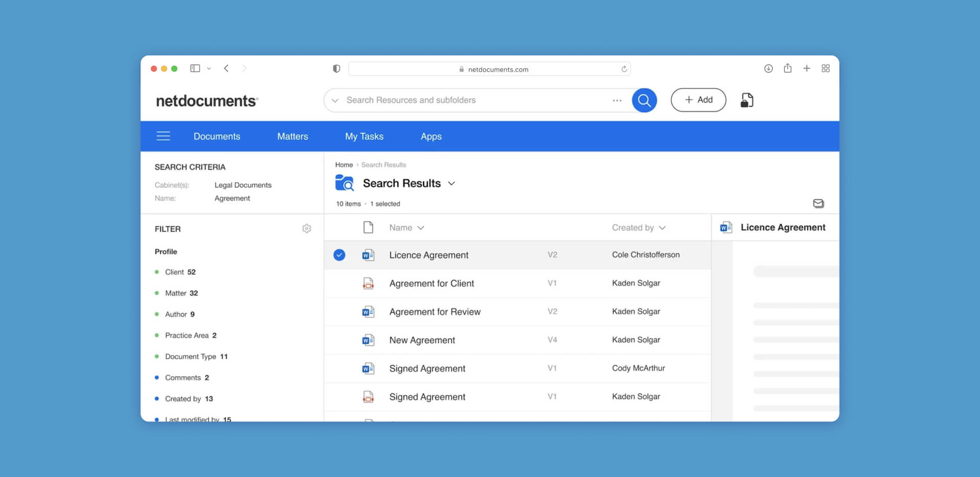Image resolution: width=980 pixels, height=477 pixels.
Task: Open browser downloads icon
Action: (768, 68)
